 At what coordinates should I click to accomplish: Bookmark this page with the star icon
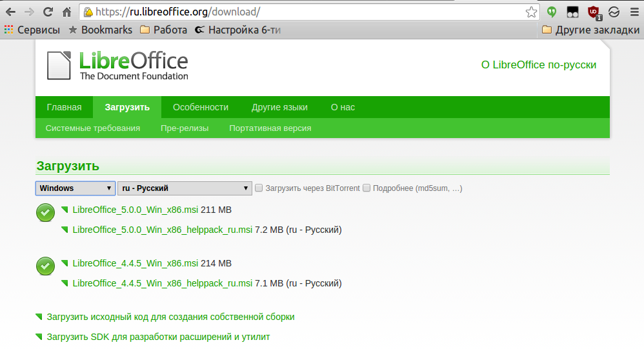(x=531, y=12)
